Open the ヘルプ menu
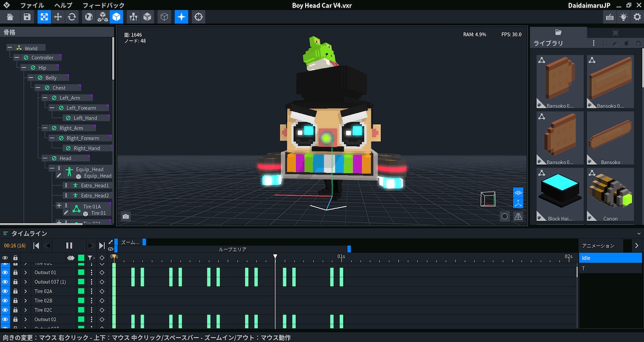The height and width of the screenshot is (342, 644). tap(63, 5)
